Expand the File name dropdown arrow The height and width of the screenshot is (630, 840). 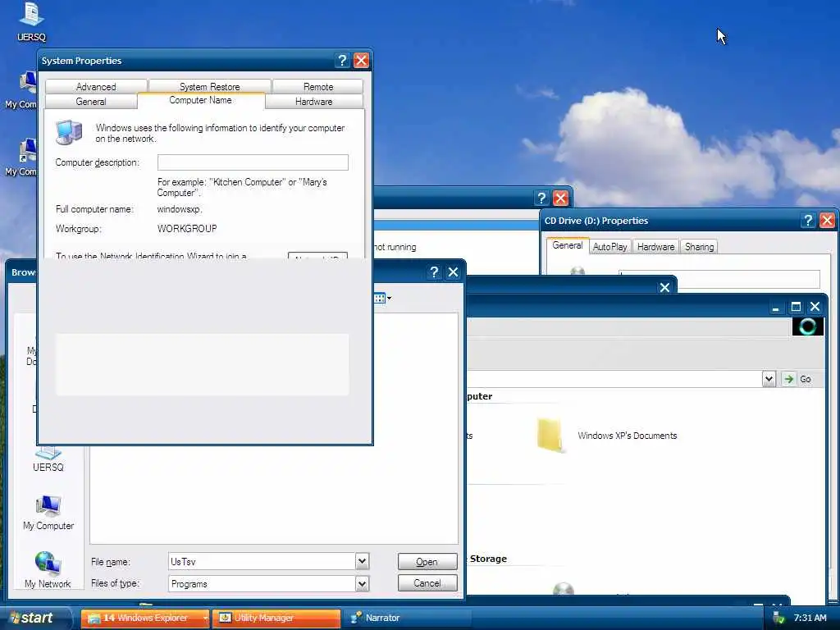362,561
